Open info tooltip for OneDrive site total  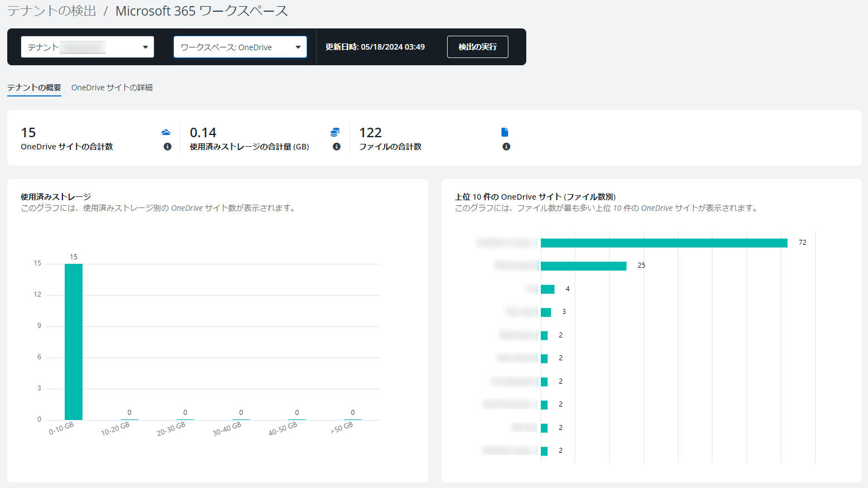[167, 147]
